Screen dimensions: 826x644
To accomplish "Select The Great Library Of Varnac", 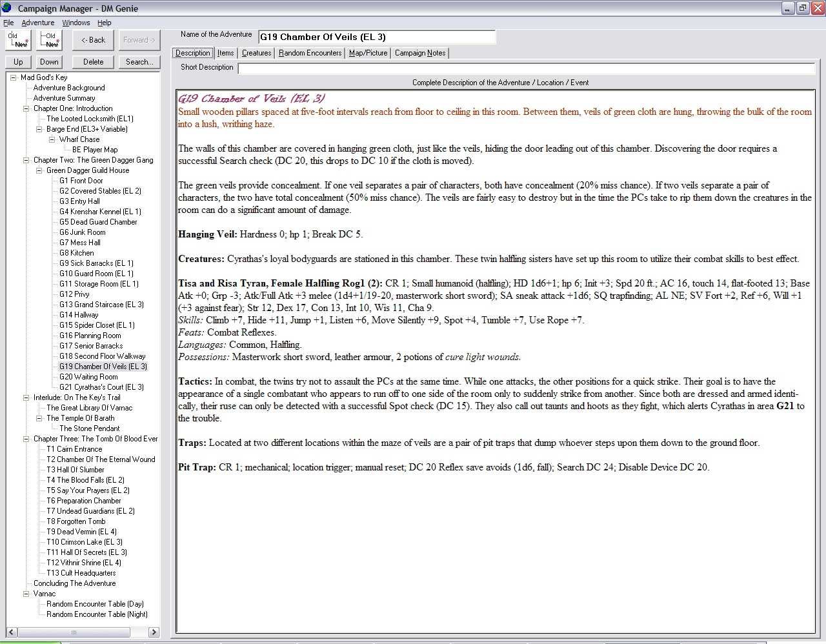I will 90,408.
